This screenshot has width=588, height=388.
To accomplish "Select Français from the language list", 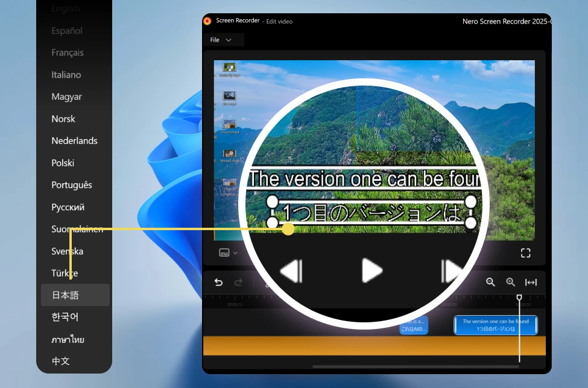I will (x=68, y=53).
